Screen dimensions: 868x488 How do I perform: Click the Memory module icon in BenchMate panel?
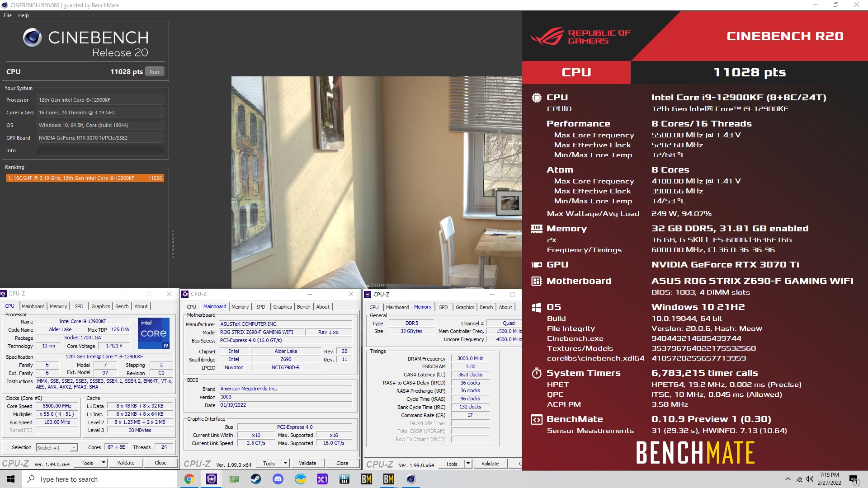click(537, 229)
